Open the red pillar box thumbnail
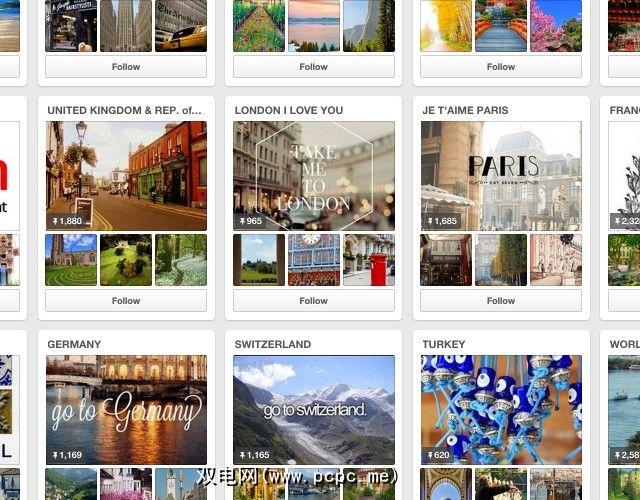 coord(369,260)
